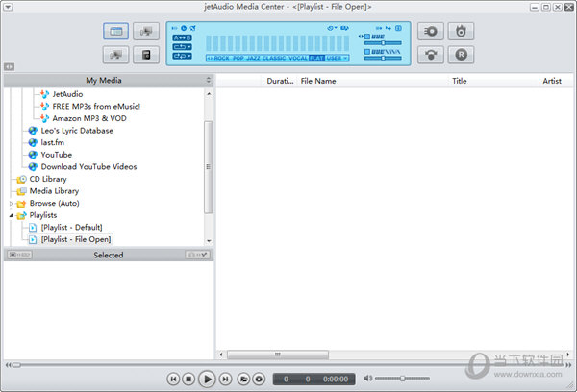577x392 pixels.
Task: Click the small icon right of the clock icon
Action: click(192, 28)
